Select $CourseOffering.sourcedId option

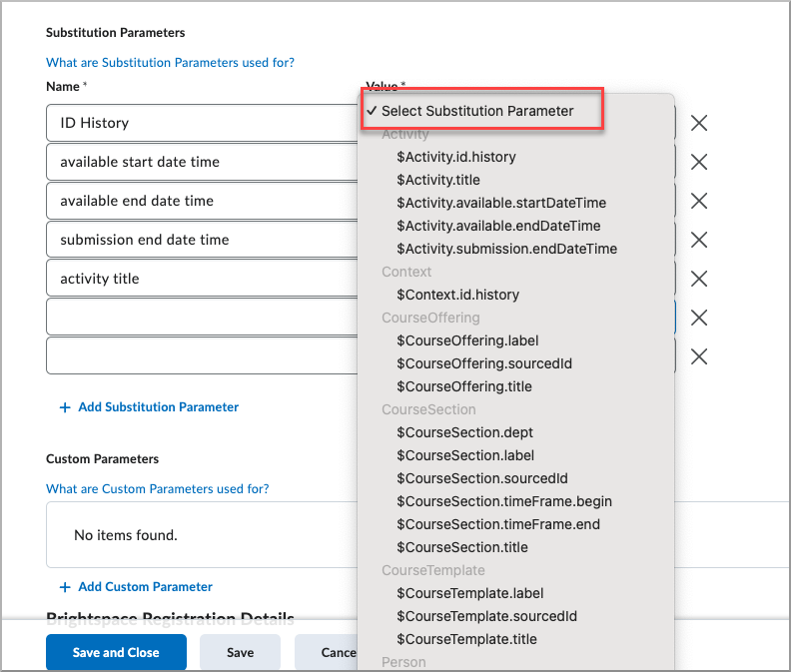tap(484, 363)
